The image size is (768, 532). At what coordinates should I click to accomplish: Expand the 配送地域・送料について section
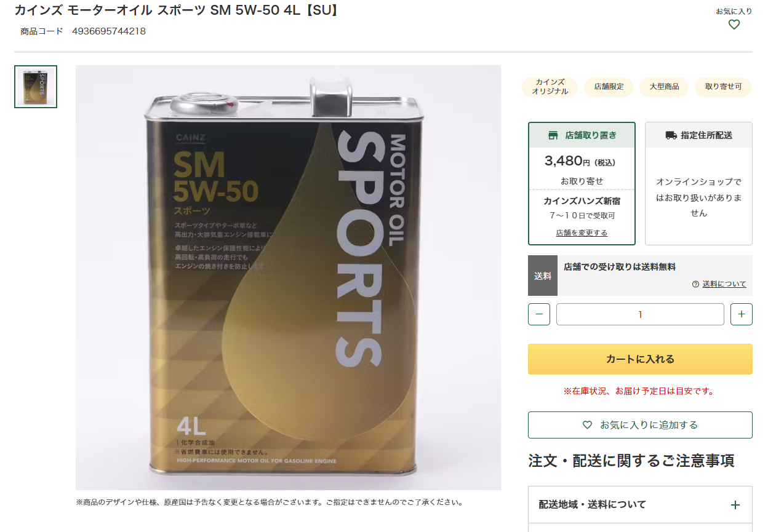640,504
